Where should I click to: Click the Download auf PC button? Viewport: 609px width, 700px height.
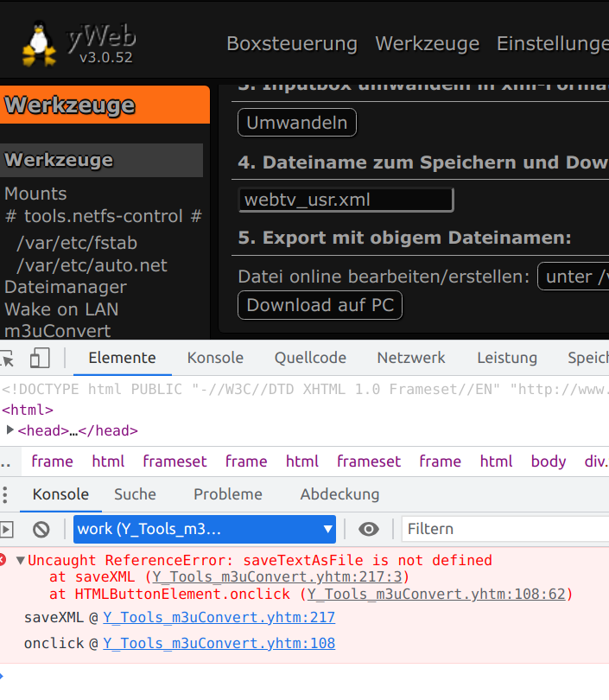[x=320, y=305]
